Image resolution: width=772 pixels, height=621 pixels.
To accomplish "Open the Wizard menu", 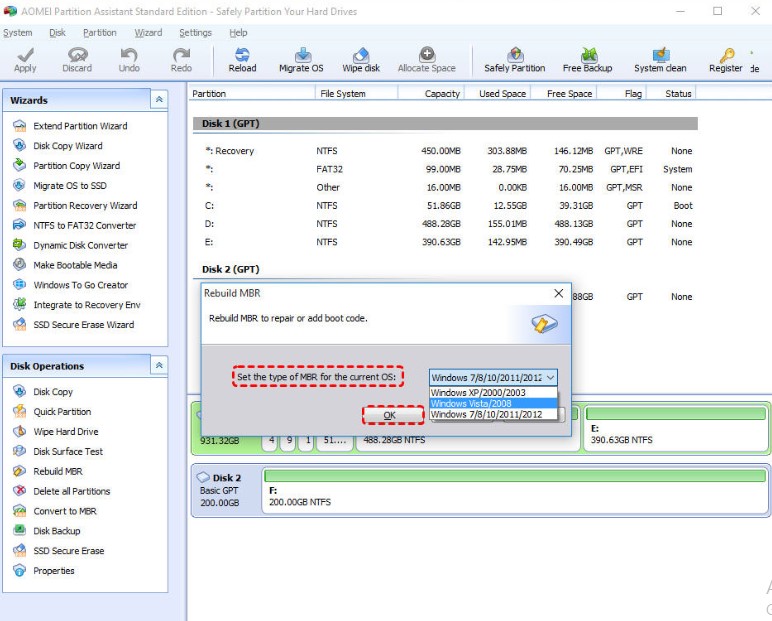I will coord(148,33).
